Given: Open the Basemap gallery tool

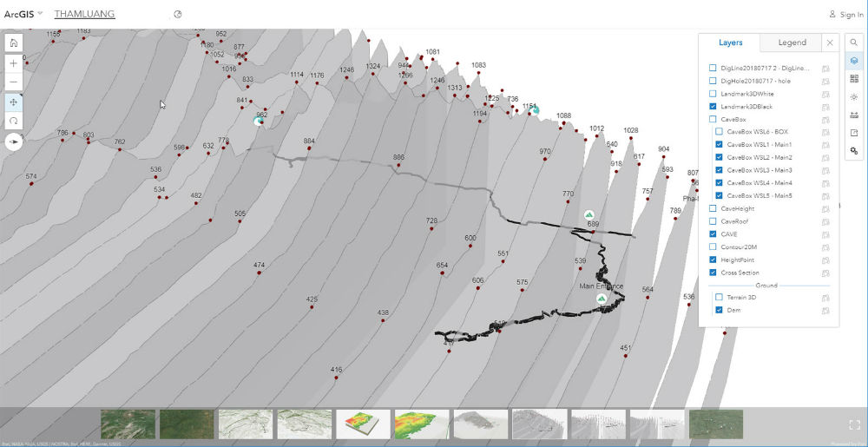Looking at the screenshot, I should coord(854,79).
